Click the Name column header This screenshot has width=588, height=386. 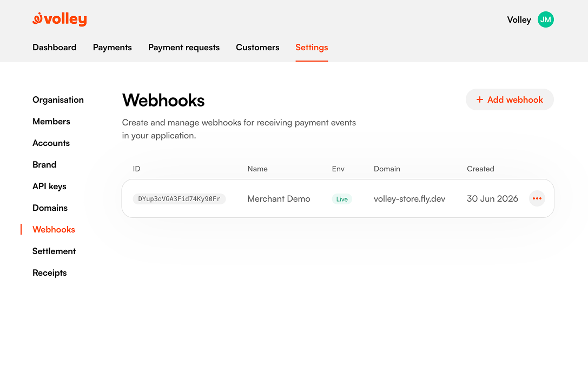click(257, 169)
